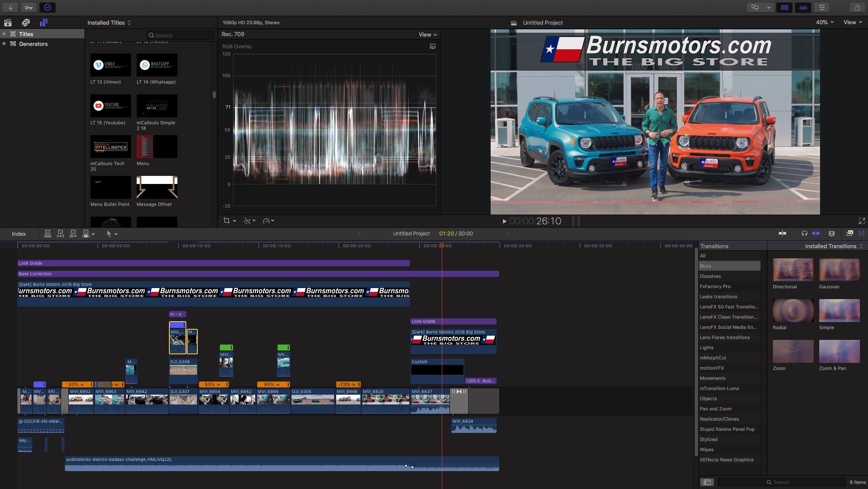Open the background tasks indicator
The width and height of the screenshot is (868, 489).
point(48,7)
